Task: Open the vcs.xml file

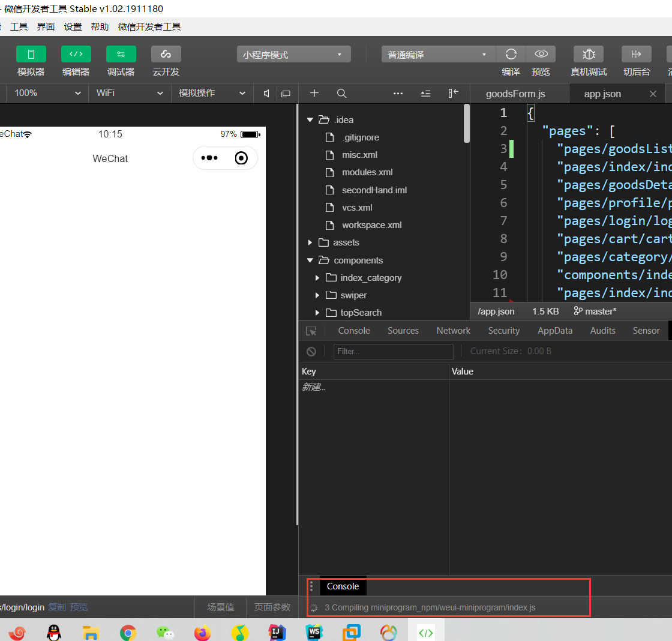Action: pos(357,208)
